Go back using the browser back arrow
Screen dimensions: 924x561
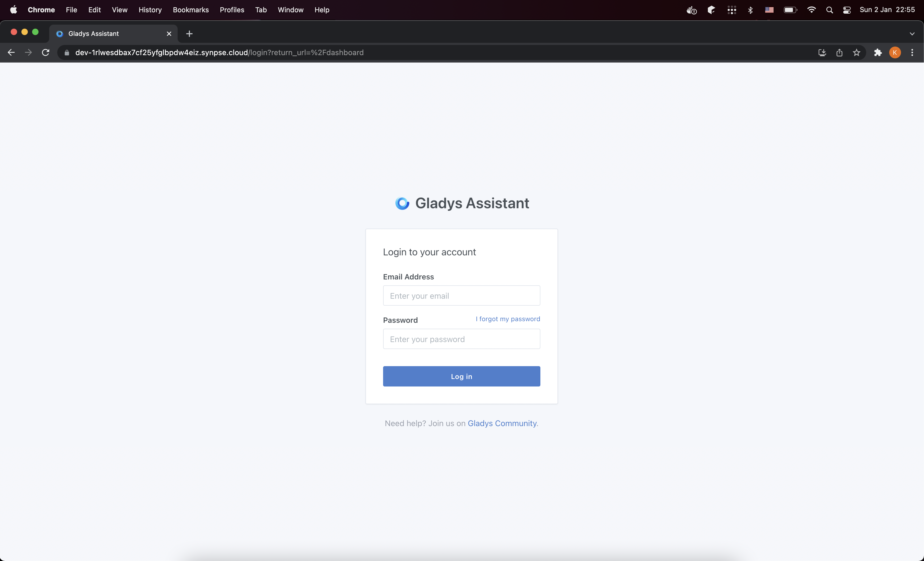(11, 52)
